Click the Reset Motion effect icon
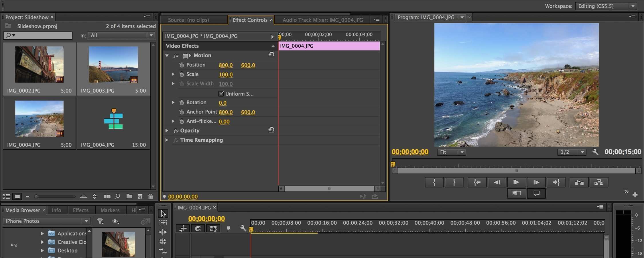 (x=271, y=55)
